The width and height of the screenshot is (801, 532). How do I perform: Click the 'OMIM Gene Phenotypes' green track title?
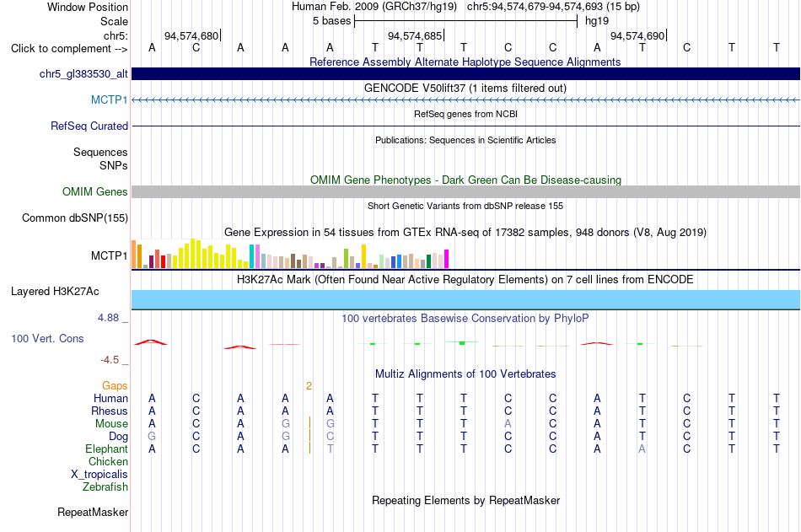click(x=465, y=180)
